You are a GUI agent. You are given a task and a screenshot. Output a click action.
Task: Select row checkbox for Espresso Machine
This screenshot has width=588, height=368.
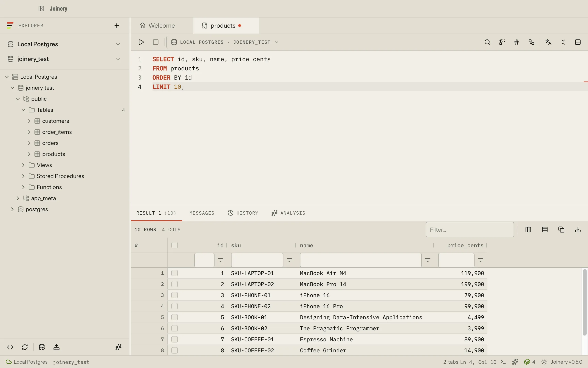point(175,339)
